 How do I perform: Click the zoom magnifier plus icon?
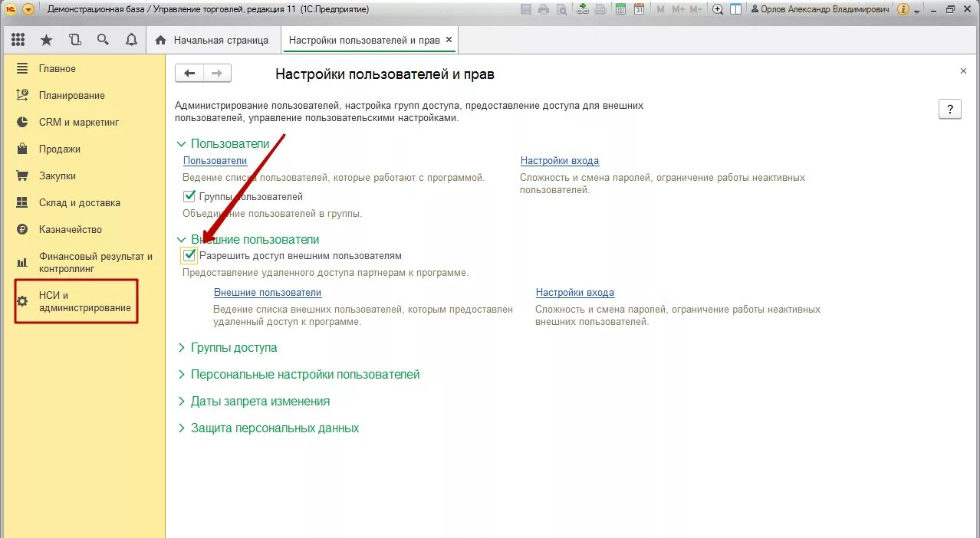tap(718, 9)
